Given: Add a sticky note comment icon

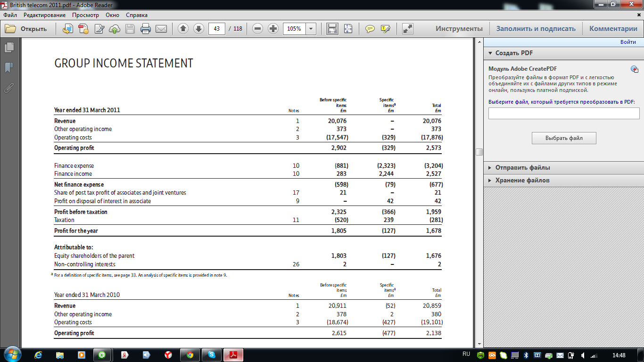Looking at the screenshot, I should [370, 29].
